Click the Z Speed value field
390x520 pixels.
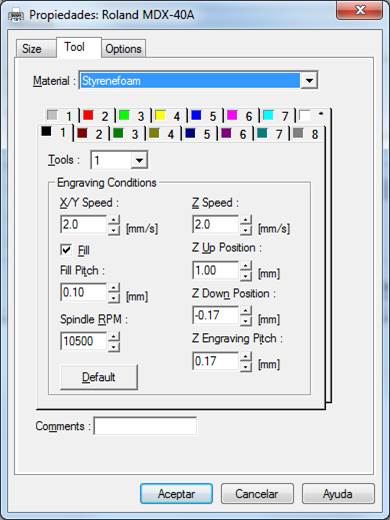click(215, 224)
